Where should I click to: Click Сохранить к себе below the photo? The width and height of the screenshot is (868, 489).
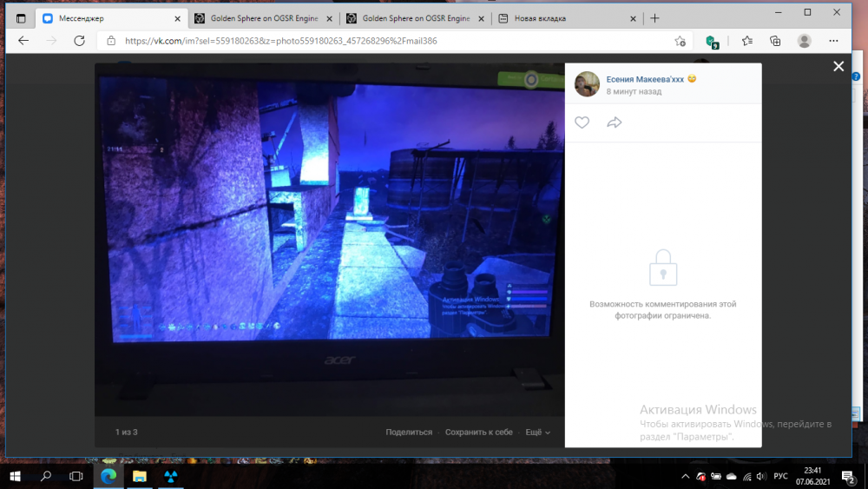(479, 432)
